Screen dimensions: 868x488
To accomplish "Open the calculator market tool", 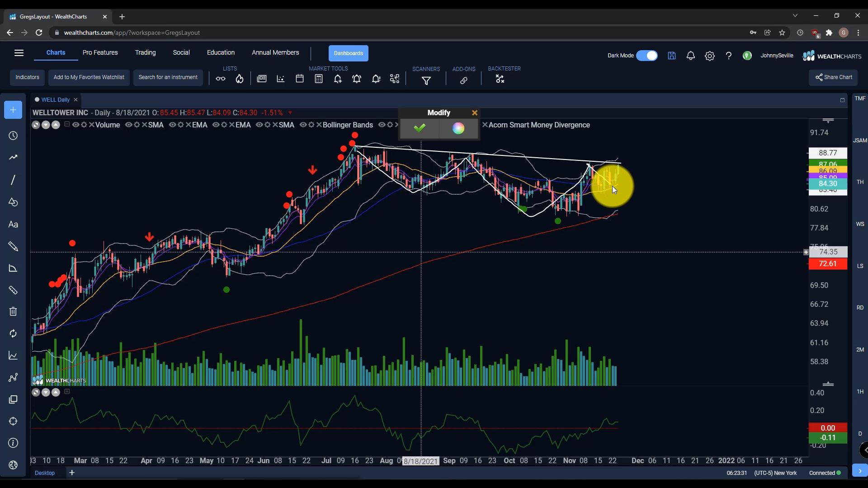I will pos(319,79).
